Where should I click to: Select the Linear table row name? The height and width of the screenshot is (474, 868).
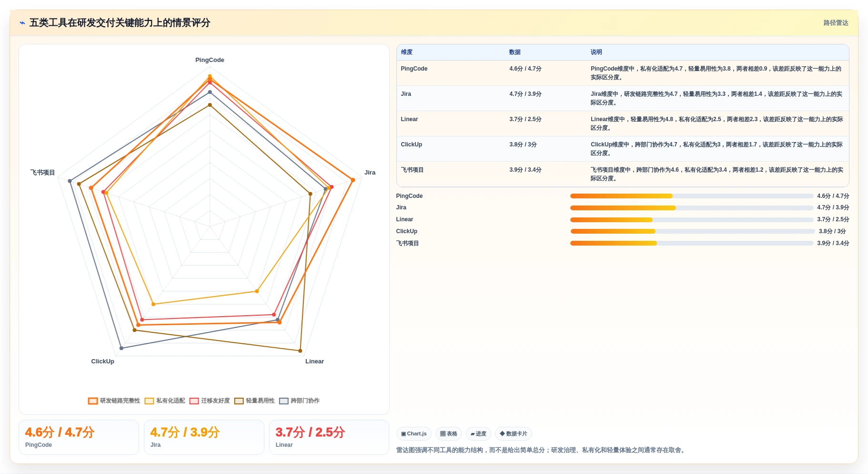tap(409, 119)
